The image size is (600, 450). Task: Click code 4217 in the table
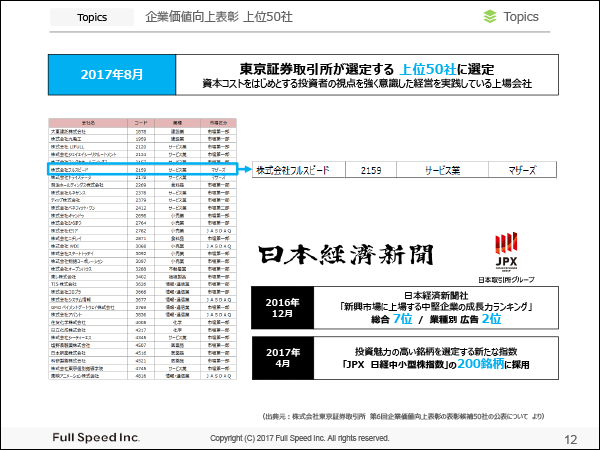click(141, 330)
